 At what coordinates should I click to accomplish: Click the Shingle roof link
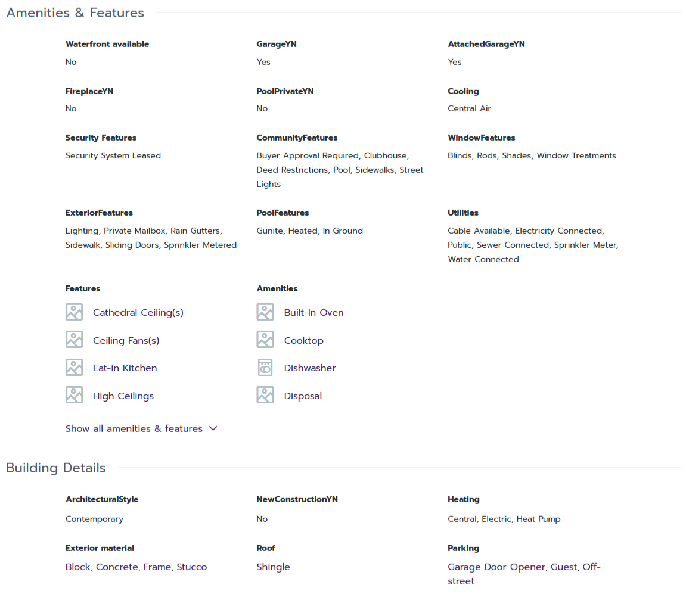273,567
